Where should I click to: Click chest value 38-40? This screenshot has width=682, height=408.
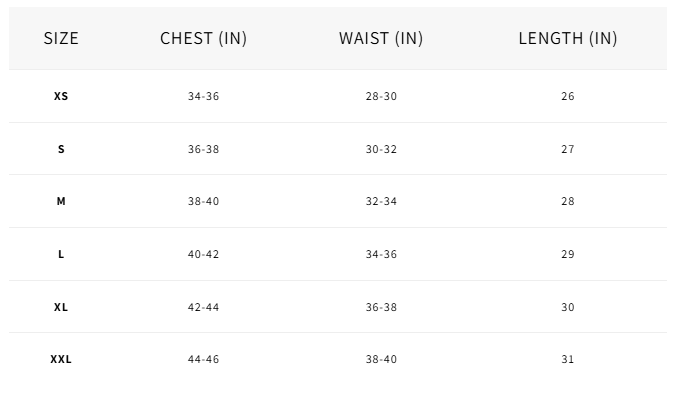(204, 201)
